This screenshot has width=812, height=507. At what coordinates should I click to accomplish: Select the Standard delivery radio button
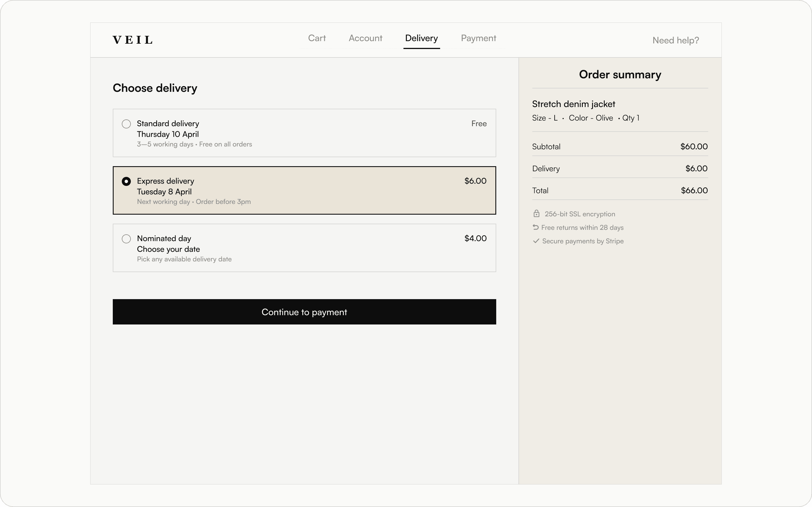tap(126, 124)
